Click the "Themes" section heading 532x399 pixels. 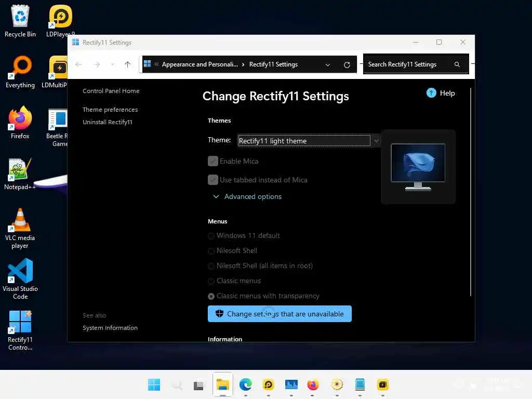[x=219, y=121]
